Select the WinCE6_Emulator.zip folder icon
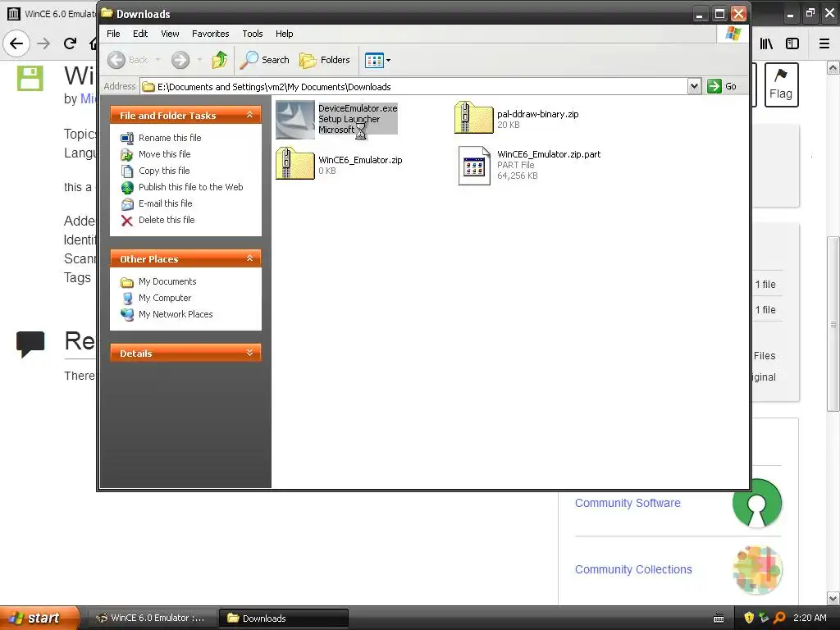 tap(295, 163)
